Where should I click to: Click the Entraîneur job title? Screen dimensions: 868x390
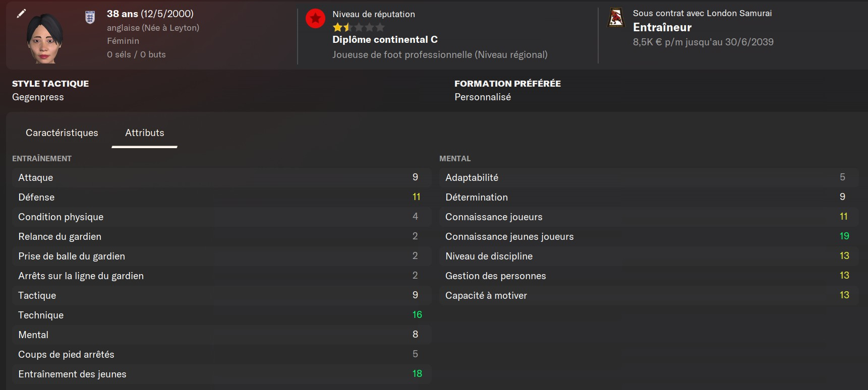pyautogui.click(x=662, y=27)
